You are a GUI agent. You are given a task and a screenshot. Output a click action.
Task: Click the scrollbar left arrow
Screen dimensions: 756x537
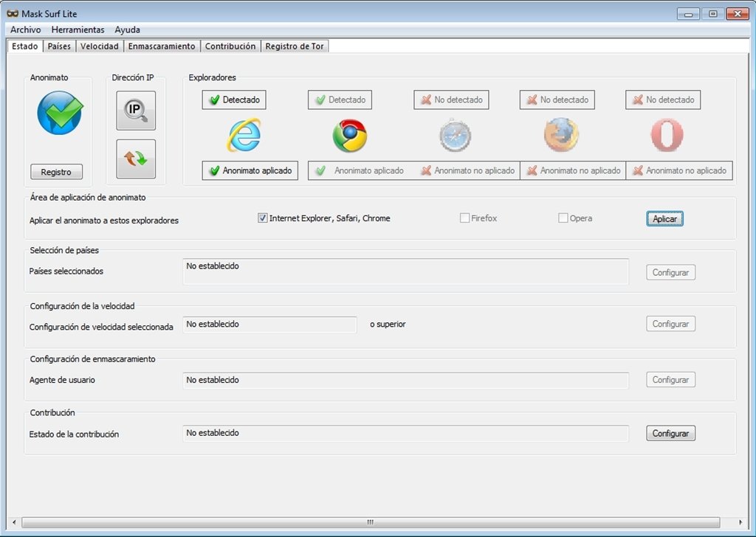(14, 522)
